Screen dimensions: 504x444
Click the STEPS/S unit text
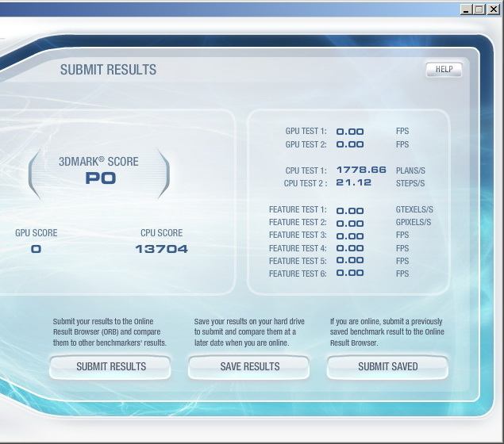click(410, 183)
